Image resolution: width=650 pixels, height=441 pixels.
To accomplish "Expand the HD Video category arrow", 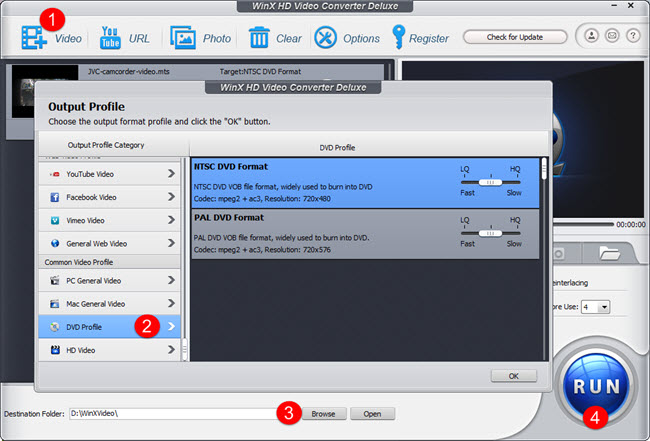I will (x=171, y=350).
